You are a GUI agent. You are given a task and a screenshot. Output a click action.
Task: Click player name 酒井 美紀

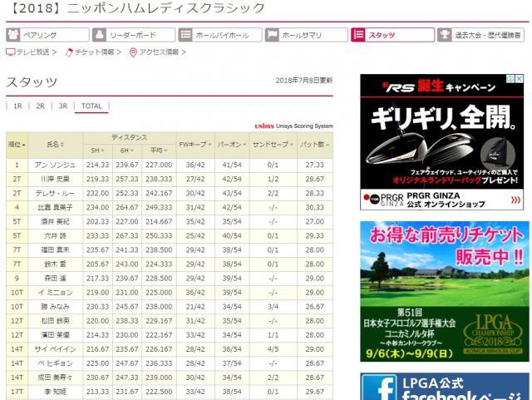click(x=55, y=222)
